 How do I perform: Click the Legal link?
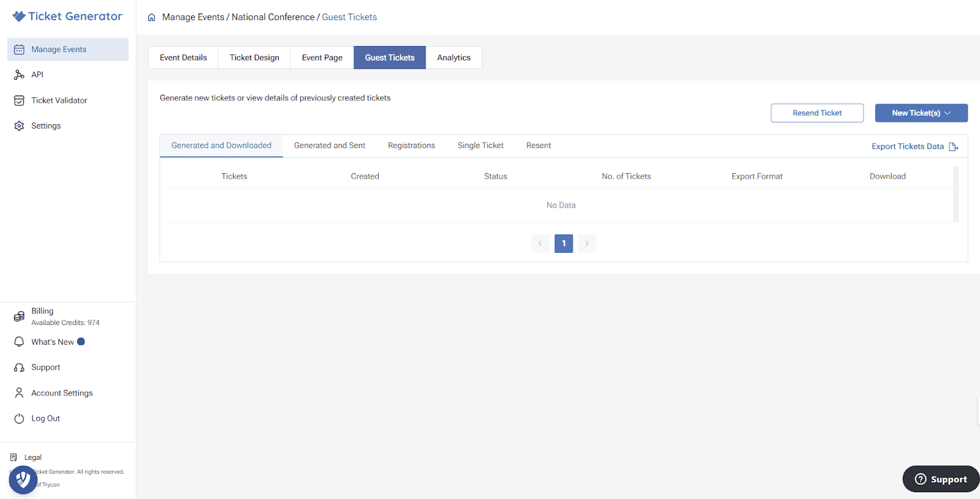[33, 457]
